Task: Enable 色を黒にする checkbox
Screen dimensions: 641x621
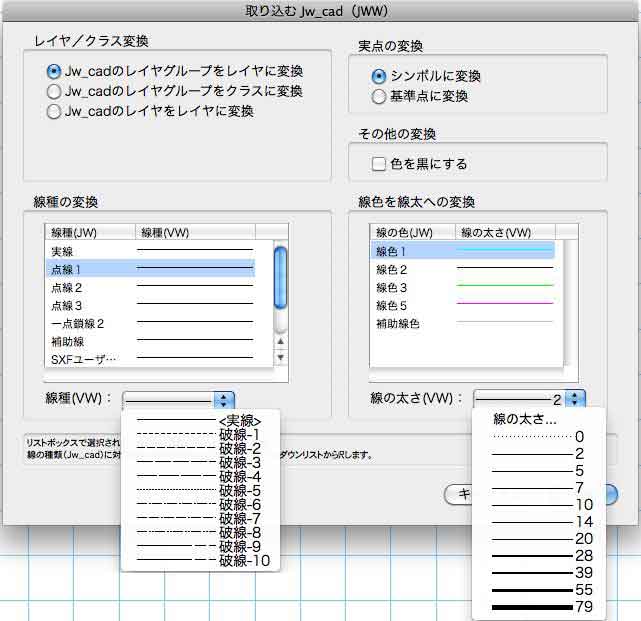Action: coord(379,163)
